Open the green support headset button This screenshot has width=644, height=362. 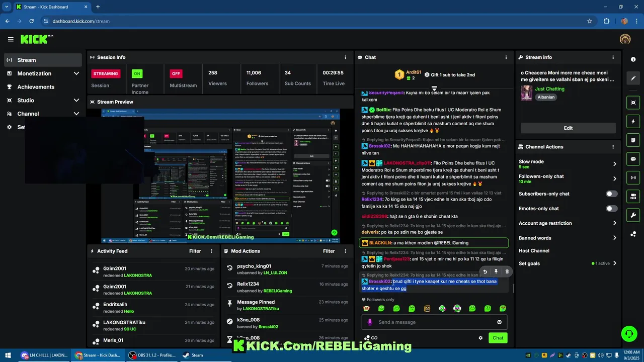(628, 334)
